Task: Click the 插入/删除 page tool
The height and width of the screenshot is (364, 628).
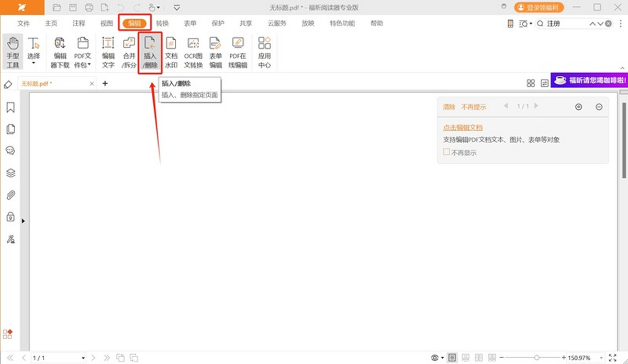Action: pyautogui.click(x=150, y=52)
